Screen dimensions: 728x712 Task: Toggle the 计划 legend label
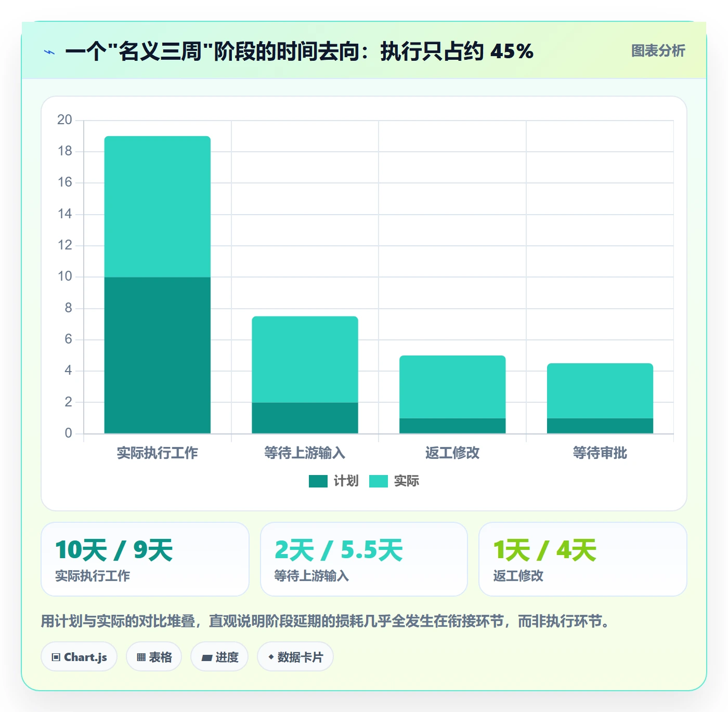(346, 481)
